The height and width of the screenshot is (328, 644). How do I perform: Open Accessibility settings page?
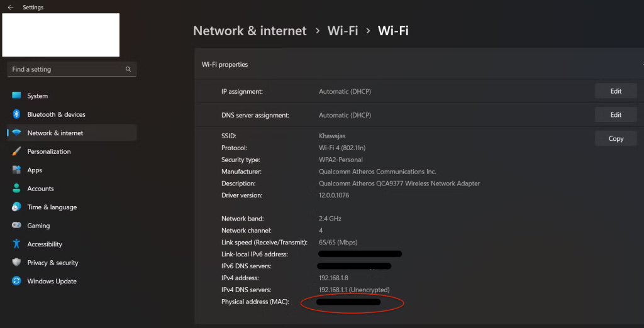click(x=45, y=244)
